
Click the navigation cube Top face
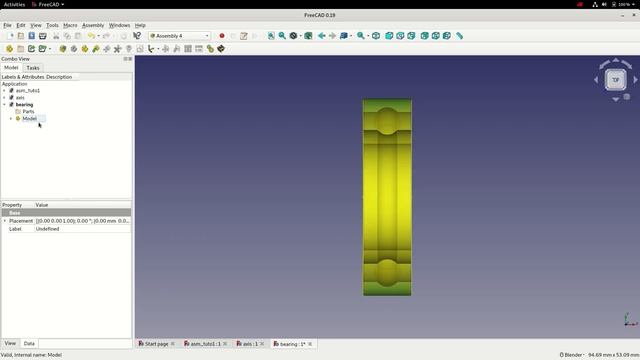click(616, 80)
